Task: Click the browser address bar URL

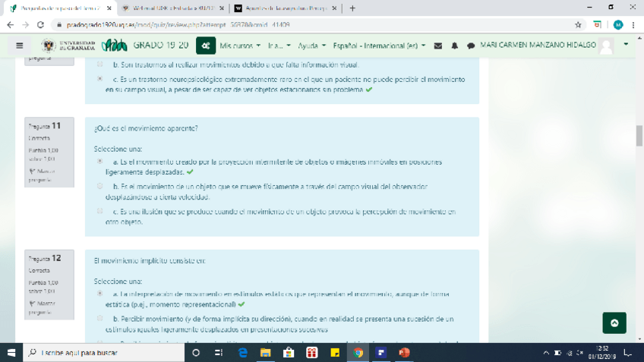Action: click(x=178, y=25)
